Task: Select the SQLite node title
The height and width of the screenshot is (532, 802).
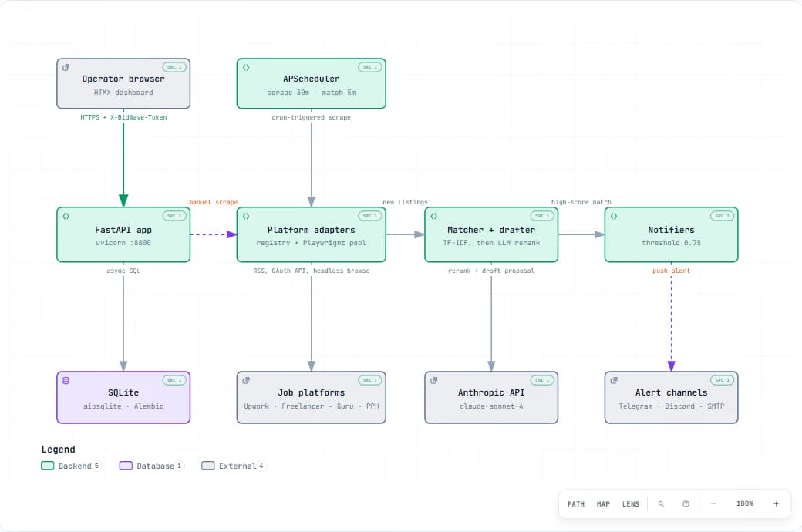Action: pos(123,393)
